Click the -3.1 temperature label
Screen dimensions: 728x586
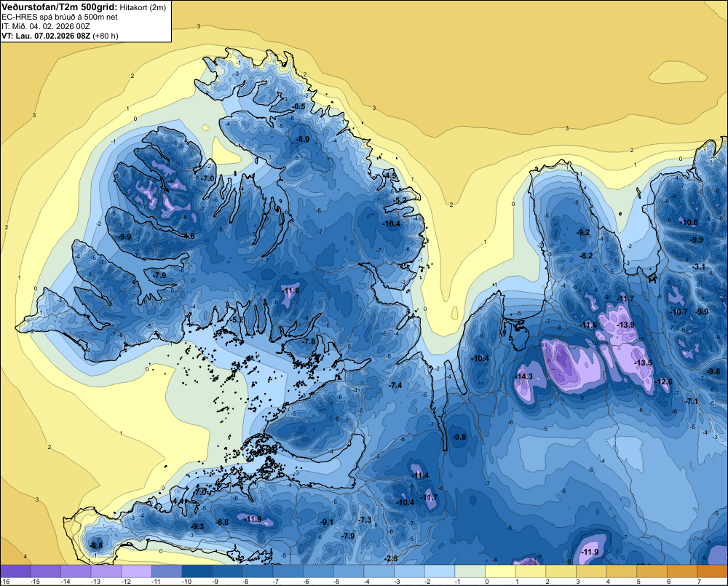(699, 266)
